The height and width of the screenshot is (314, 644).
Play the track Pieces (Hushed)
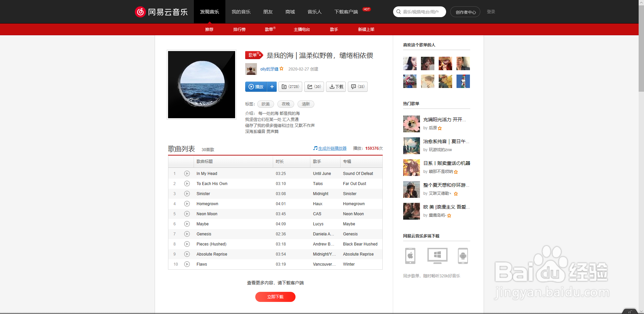[187, 244]
